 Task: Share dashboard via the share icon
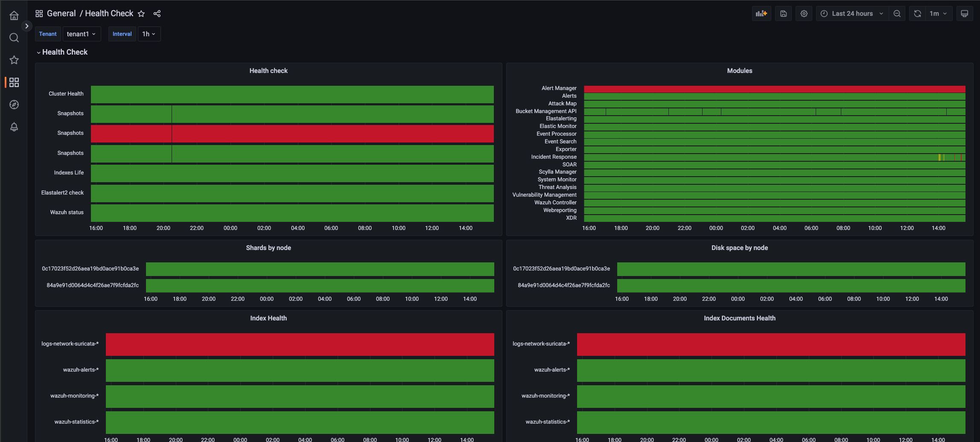coord(157,14)
